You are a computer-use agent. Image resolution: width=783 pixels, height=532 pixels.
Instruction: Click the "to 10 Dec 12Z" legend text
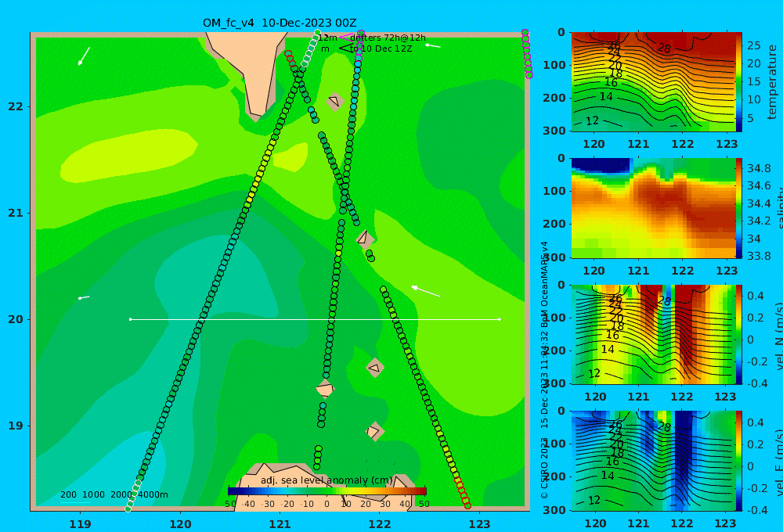[381, 49]
